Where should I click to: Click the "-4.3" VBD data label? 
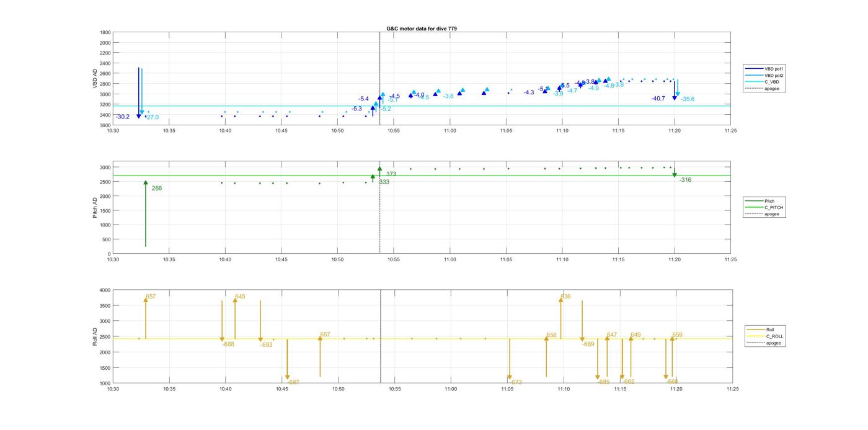(529, 92)
